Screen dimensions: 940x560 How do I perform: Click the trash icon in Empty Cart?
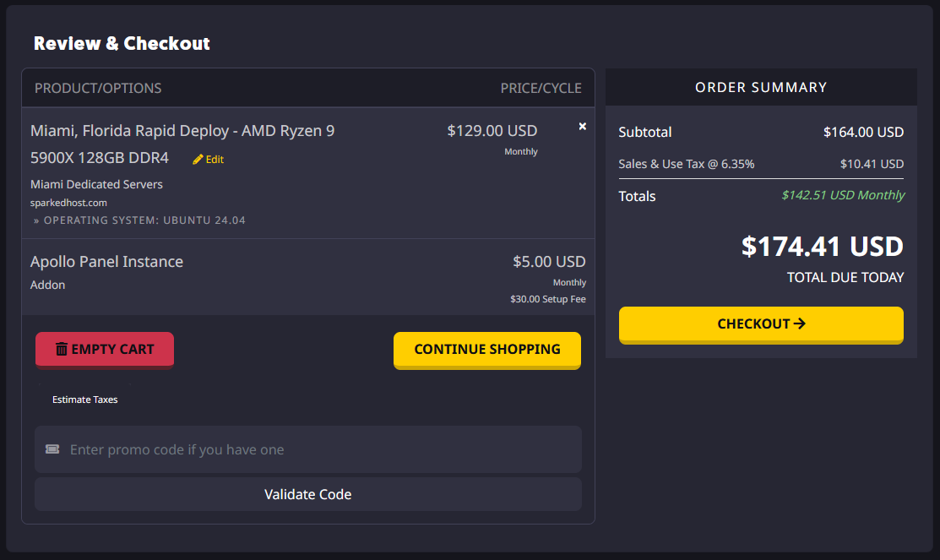(61, 349)
